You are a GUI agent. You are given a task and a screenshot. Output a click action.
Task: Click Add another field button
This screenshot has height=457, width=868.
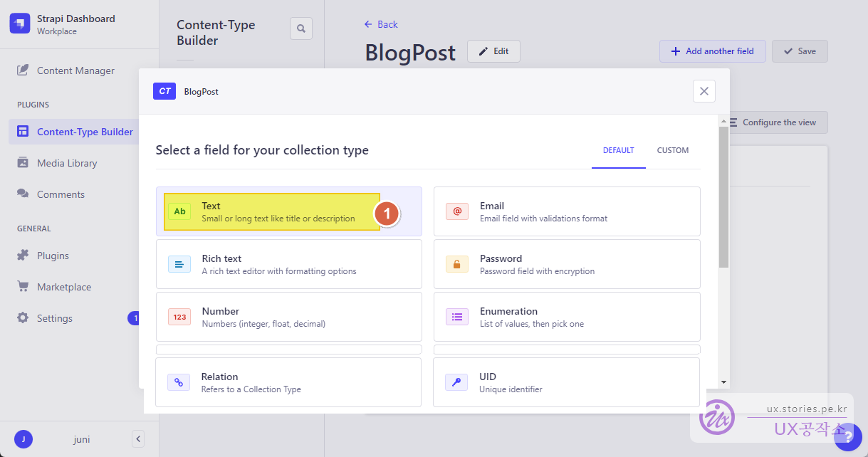coord(712,51)
